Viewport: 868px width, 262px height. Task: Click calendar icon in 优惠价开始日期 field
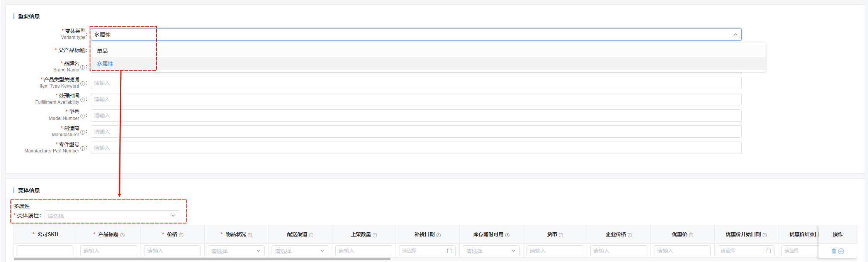click(768, 251)
